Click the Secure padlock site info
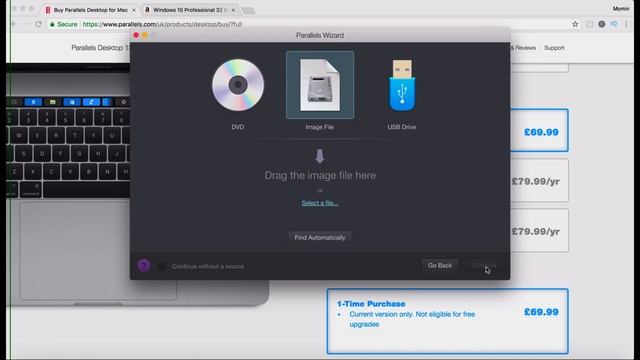Image resolution: width=640 pixels, height=360 pixels. 63,24
